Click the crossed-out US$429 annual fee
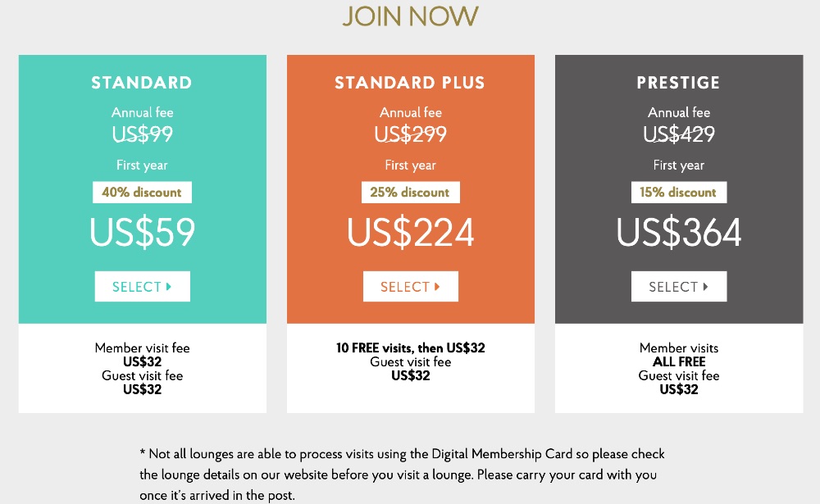The height and width of the screenshot is (504, 820). [678, 134]
